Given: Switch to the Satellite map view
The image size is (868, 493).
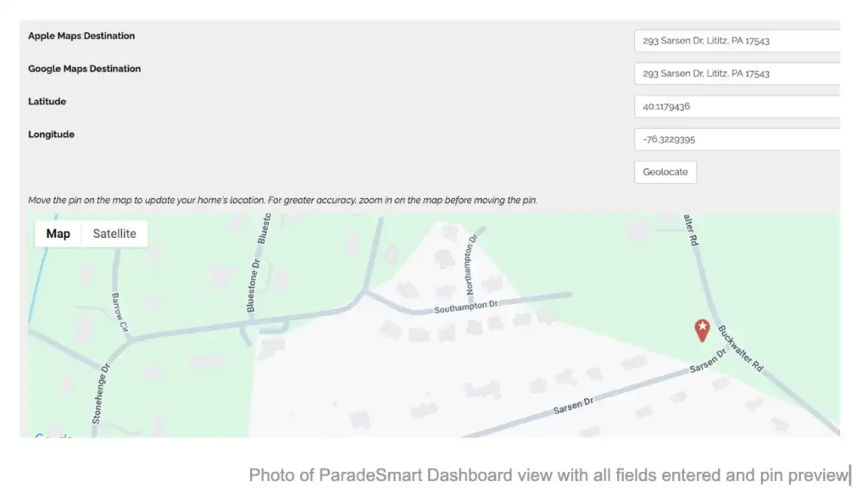Looking at the screenshot, I should pos(114,234).
